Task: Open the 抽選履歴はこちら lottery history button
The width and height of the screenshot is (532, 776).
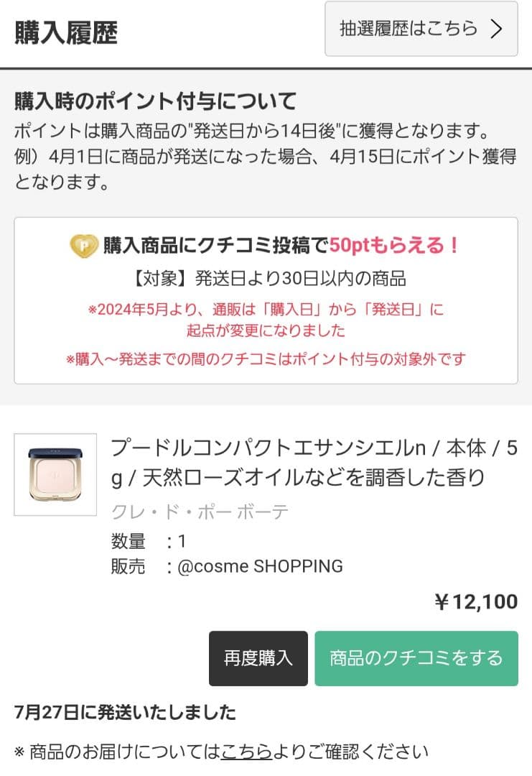Action: pyautogui.click(x=420, y=29)
